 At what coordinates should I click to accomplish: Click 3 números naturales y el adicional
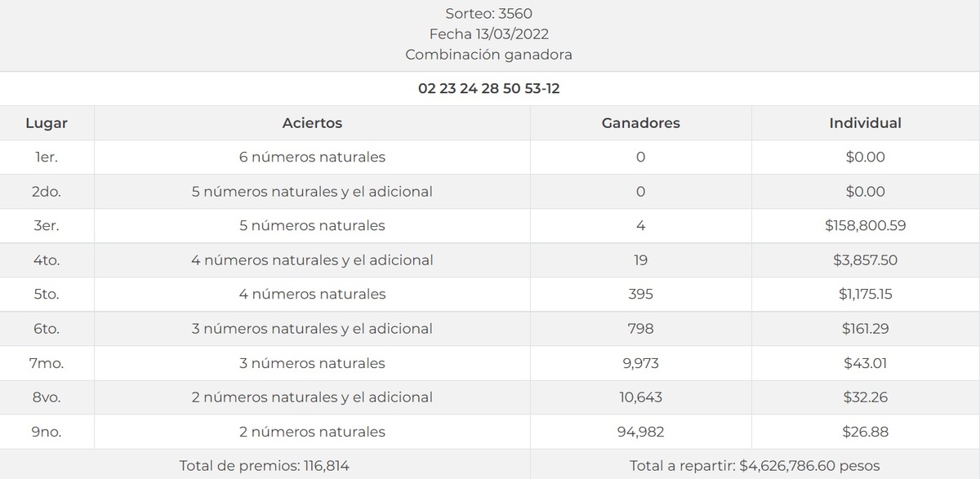point(312,329)
